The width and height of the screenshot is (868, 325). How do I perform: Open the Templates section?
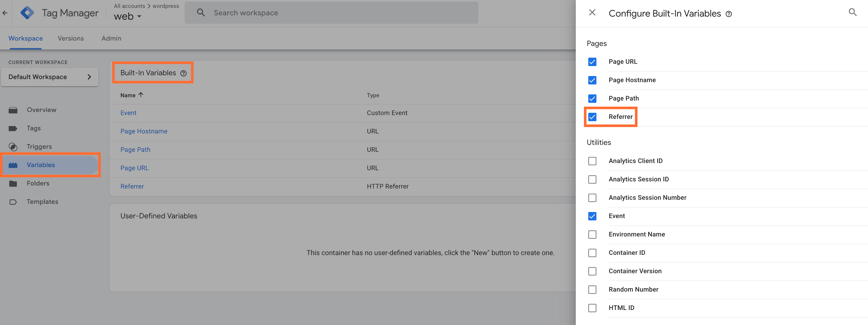pyautogui.click(x=42, y=201)
